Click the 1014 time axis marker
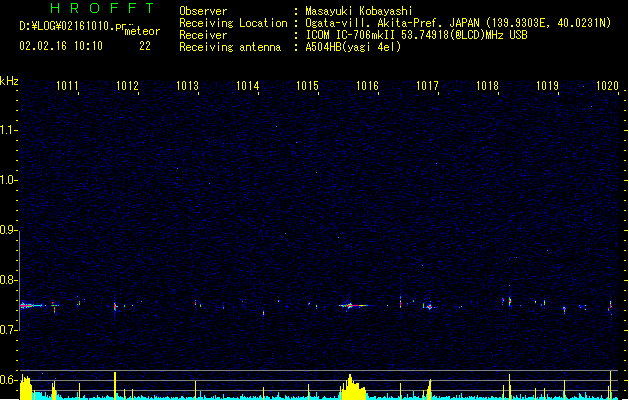 [248, 85]
